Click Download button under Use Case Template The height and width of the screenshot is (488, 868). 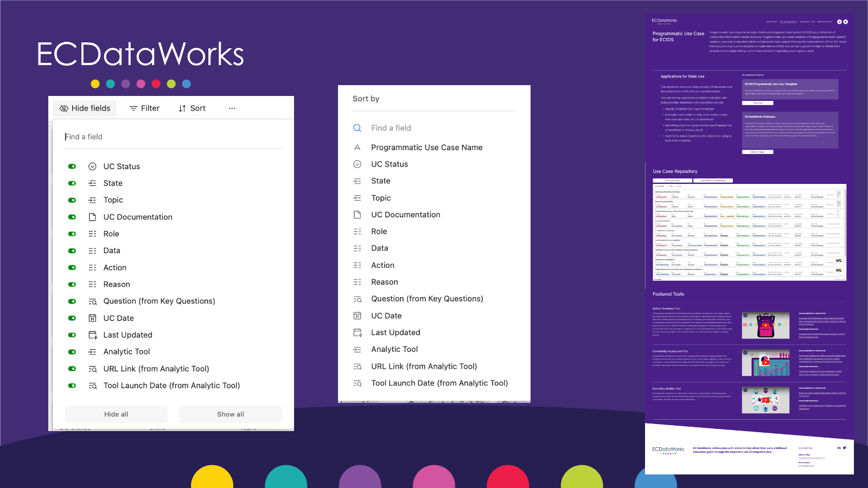pos(757,102)
